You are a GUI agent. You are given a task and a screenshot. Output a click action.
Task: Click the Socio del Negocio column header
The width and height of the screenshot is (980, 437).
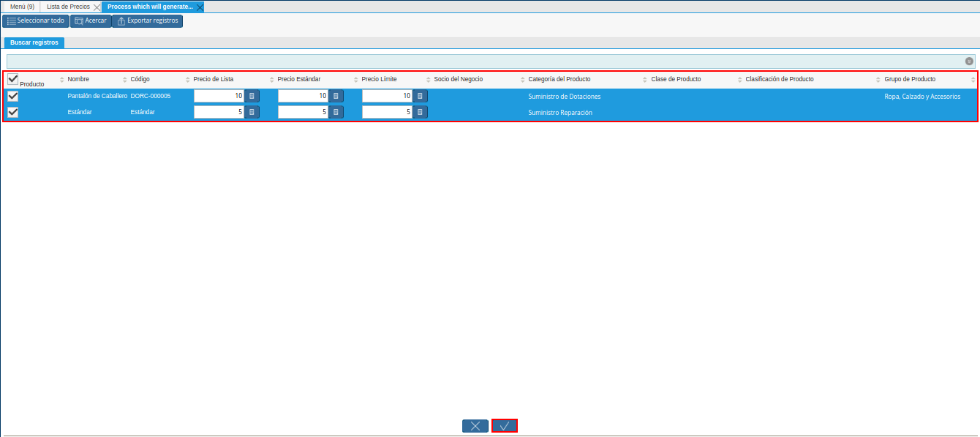pyautogui.click(x=459, y=79)
